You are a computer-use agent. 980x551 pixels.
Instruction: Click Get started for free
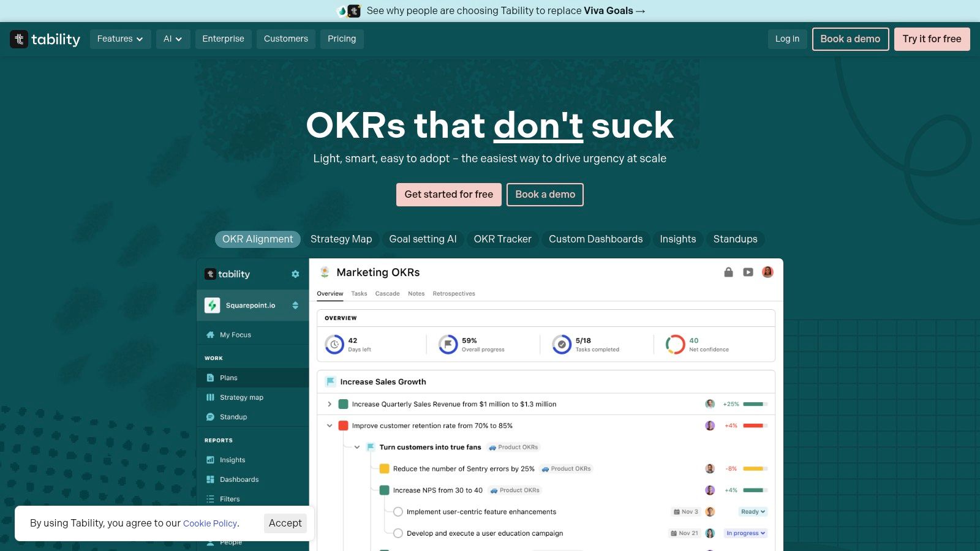coord(449,195)
